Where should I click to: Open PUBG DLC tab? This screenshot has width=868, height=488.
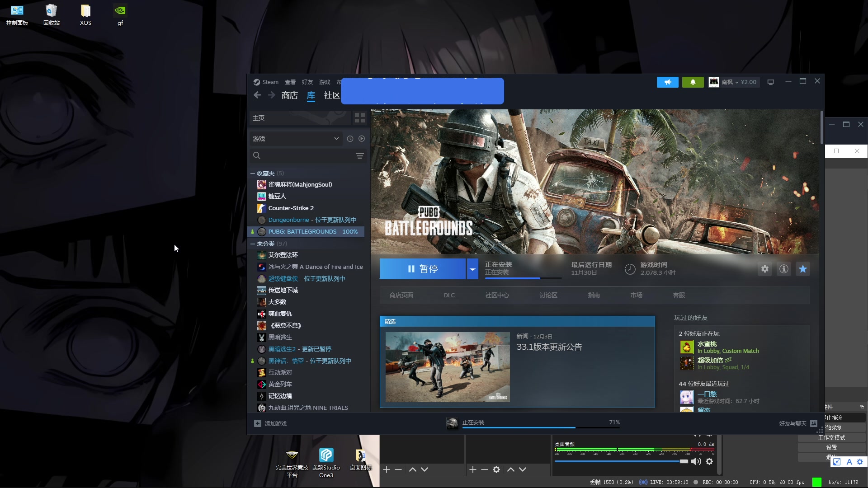coord(449,296)
